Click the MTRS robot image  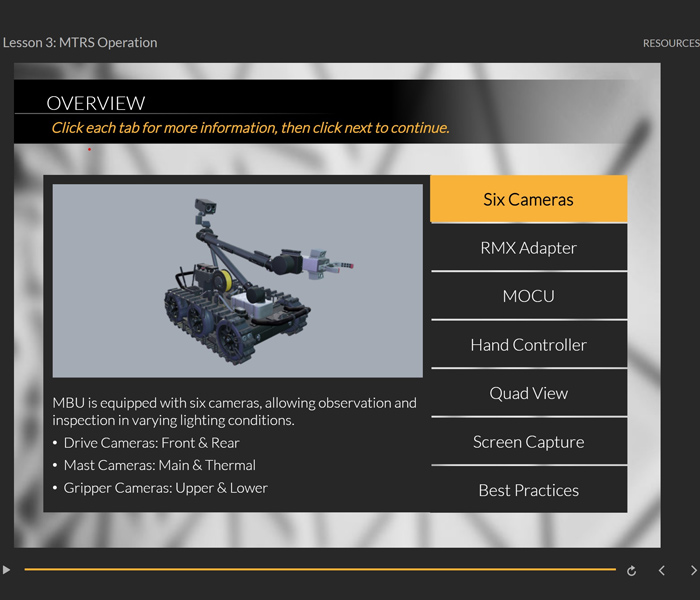point(238,280)
